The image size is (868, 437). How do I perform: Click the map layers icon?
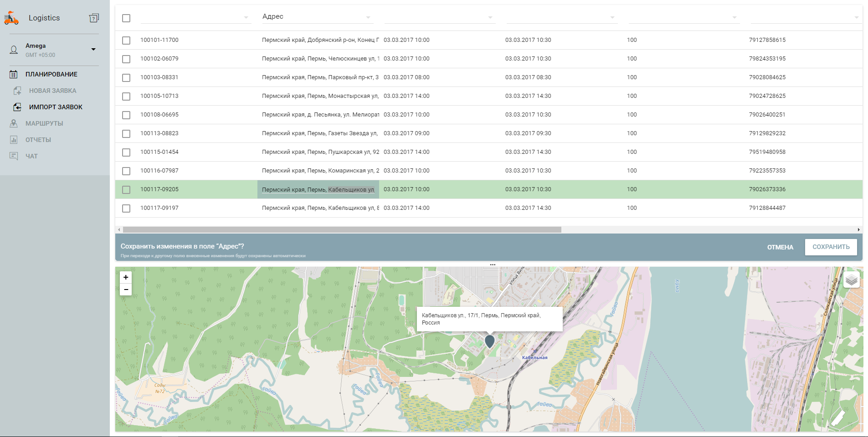pos(851,280)
